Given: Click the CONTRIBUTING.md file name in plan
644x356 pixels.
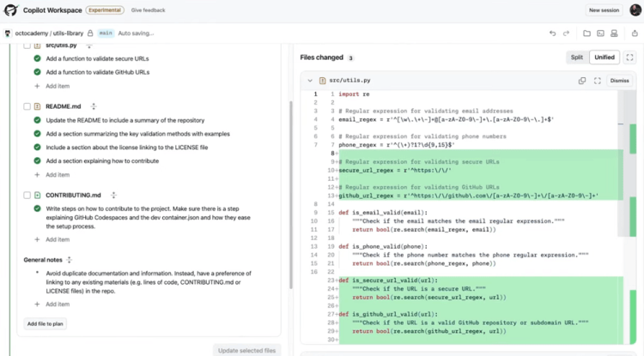Looking at the screenshot, I should point(73,196).
